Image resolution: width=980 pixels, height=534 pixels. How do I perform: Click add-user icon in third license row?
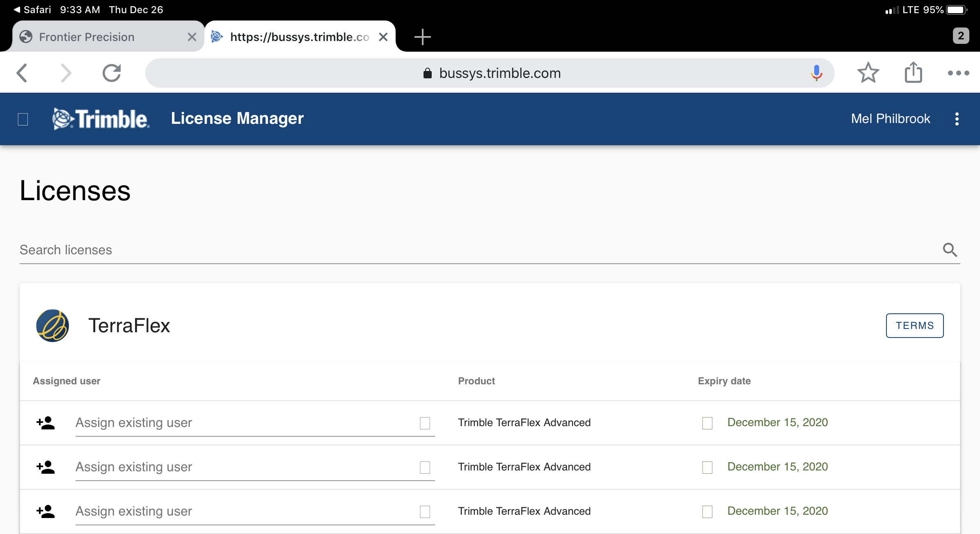(x=46, y=511)
